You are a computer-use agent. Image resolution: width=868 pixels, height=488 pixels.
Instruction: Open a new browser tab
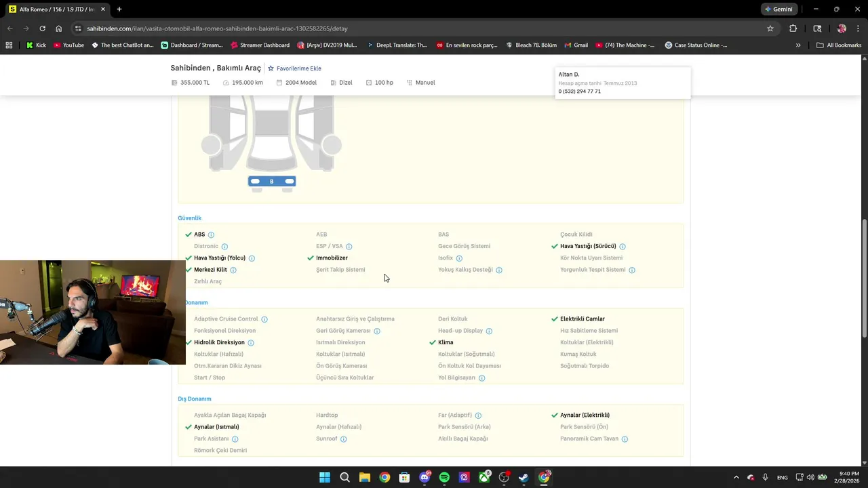point(119,9)
